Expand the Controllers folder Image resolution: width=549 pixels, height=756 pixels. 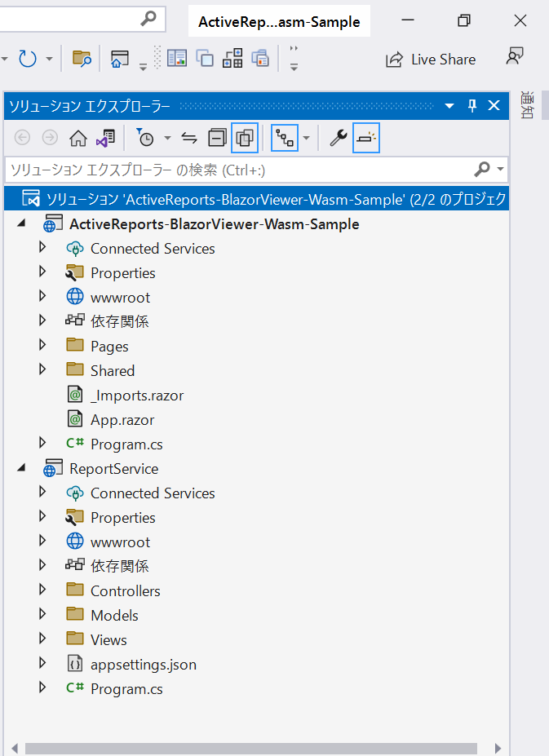pyautogui.click(x=42, y=589)
